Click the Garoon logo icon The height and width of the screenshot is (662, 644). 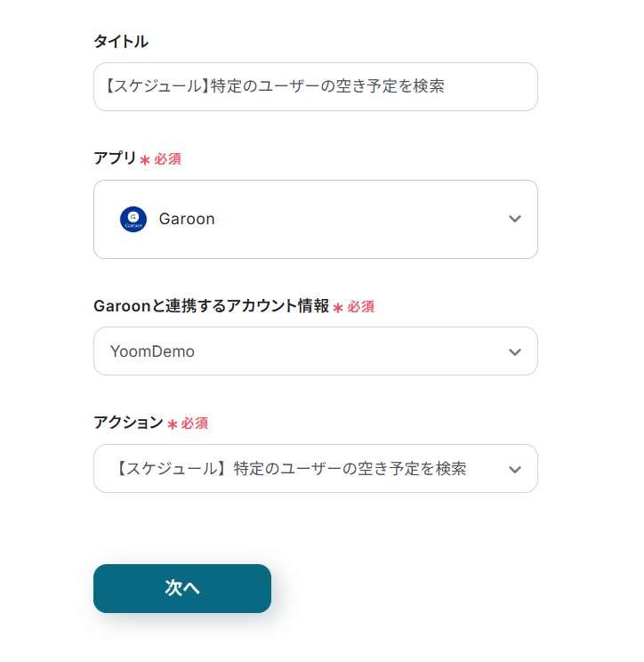click(x=133, y=219)
